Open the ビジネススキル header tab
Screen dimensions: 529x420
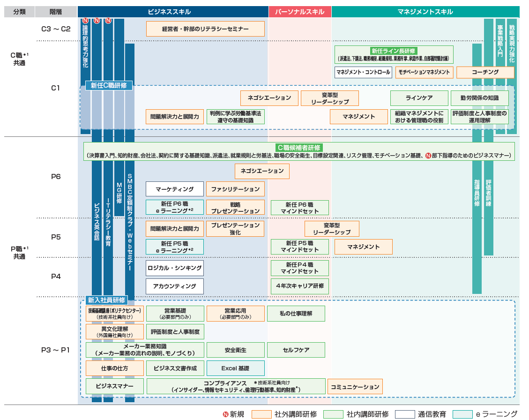coord(173,12)
